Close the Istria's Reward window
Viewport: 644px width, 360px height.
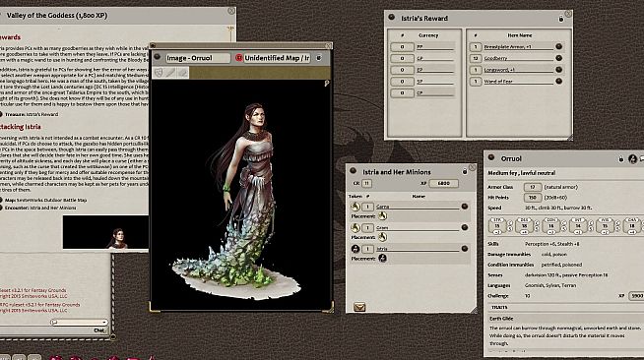[568, 14]
